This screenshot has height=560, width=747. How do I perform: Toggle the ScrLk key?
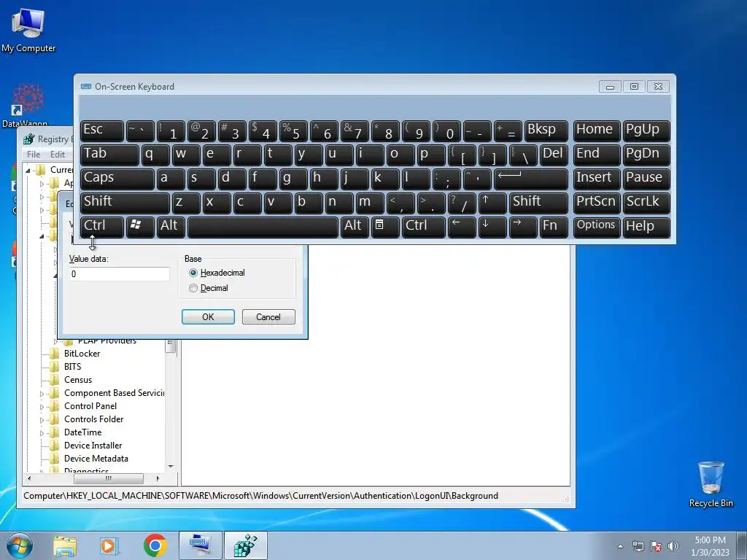pos(646,203)
